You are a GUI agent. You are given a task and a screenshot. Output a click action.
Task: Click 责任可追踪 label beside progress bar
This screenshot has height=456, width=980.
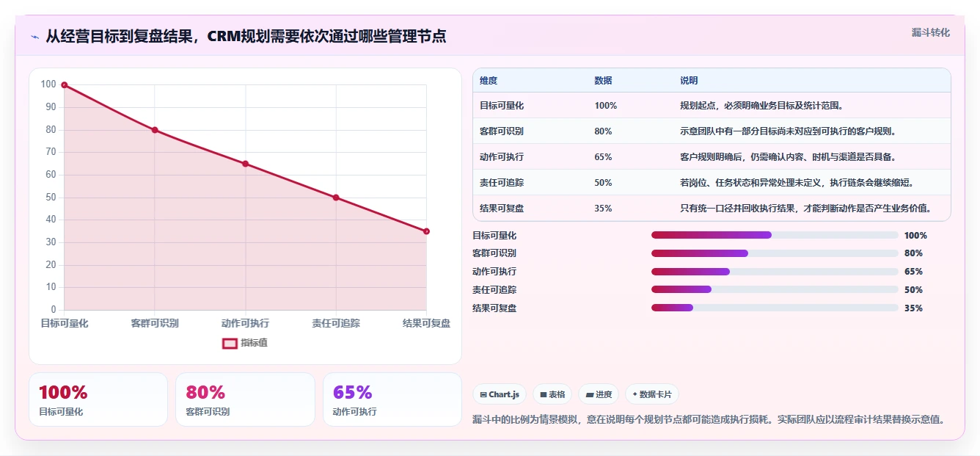point(494,290)
